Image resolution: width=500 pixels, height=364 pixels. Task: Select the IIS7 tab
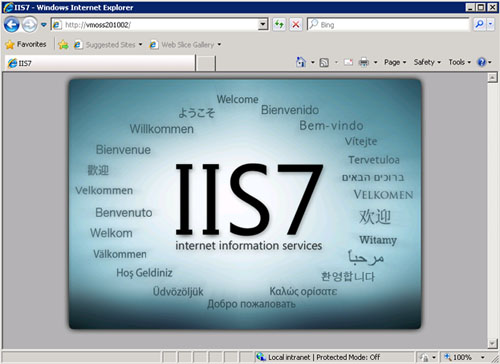pyautogui.click(x=100, y=63)
